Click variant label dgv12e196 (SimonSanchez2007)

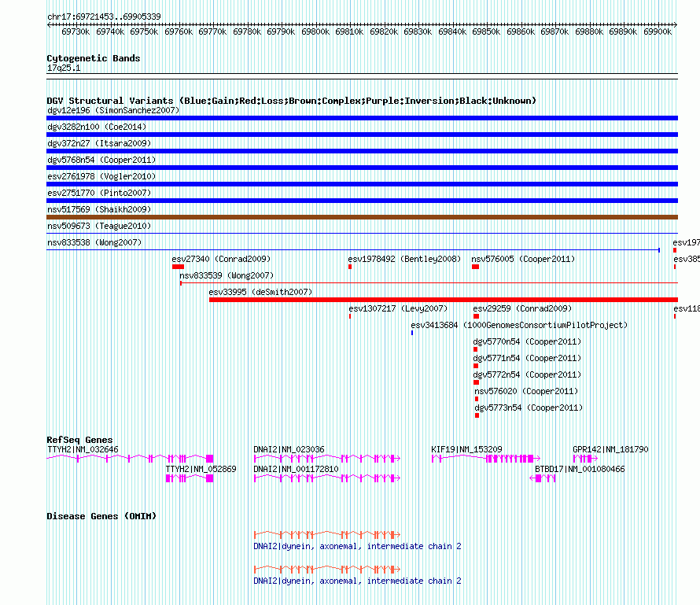click(x=113, y=110)
